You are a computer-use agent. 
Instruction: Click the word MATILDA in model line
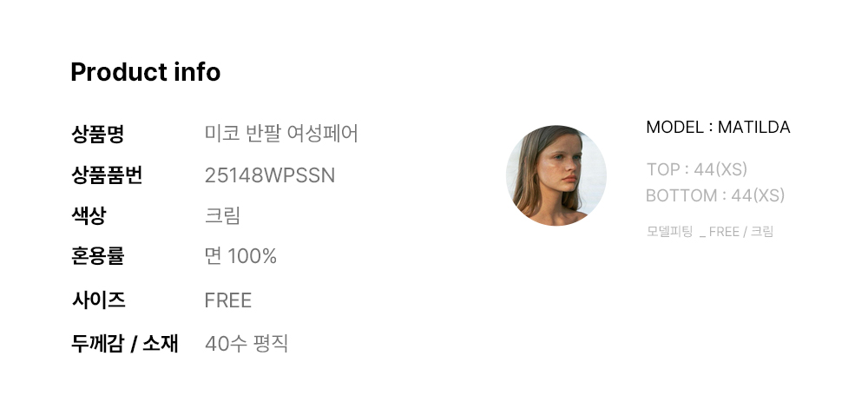pos(753,128)
